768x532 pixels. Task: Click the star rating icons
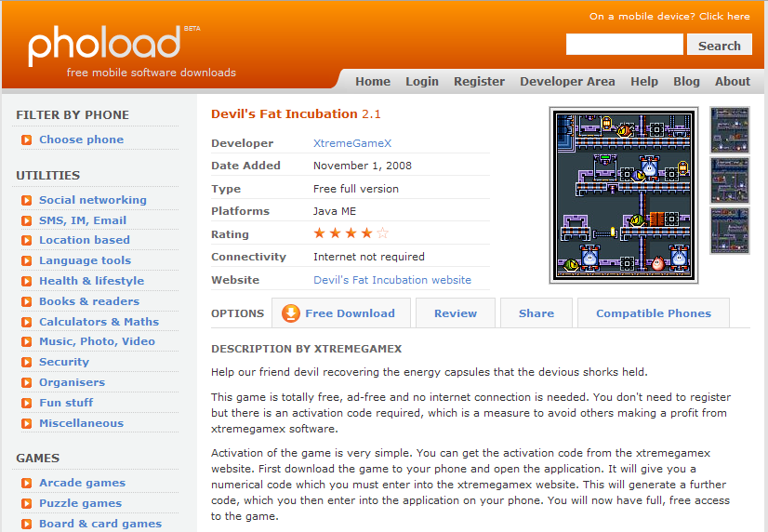pyautogui.click(x=351, y=233)
